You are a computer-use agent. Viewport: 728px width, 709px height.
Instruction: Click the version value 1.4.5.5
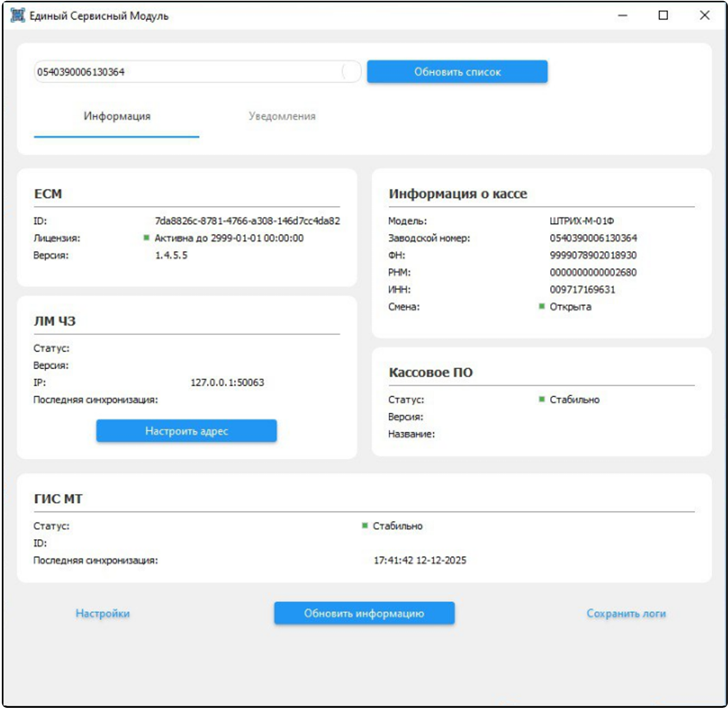(x=171, y=255)
